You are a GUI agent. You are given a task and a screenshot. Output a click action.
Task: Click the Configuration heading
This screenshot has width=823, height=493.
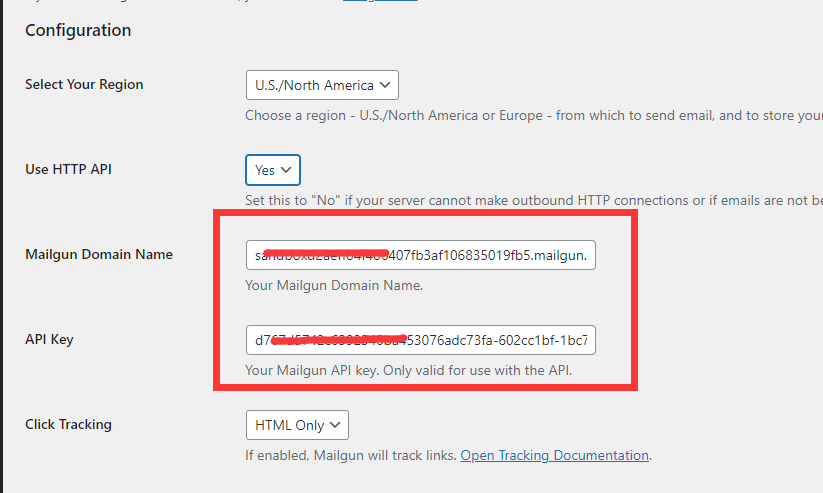click(78, 30)
